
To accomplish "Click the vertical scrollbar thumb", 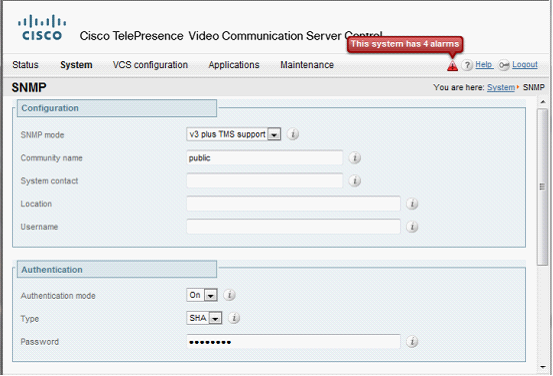I will [x=542, y=187].
